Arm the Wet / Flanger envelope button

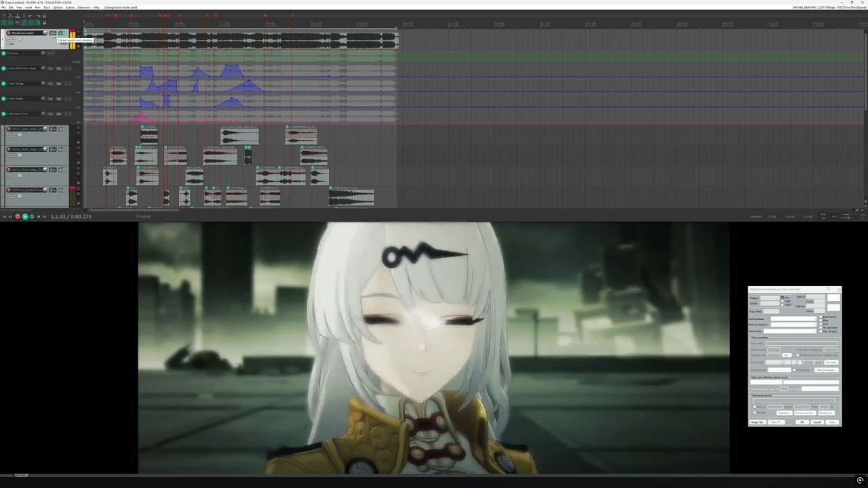(3, 83)
